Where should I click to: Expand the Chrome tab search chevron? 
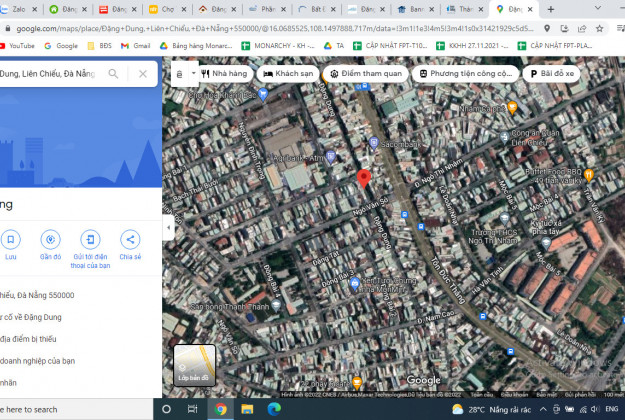pyautogui.click(x=598, y=8)
